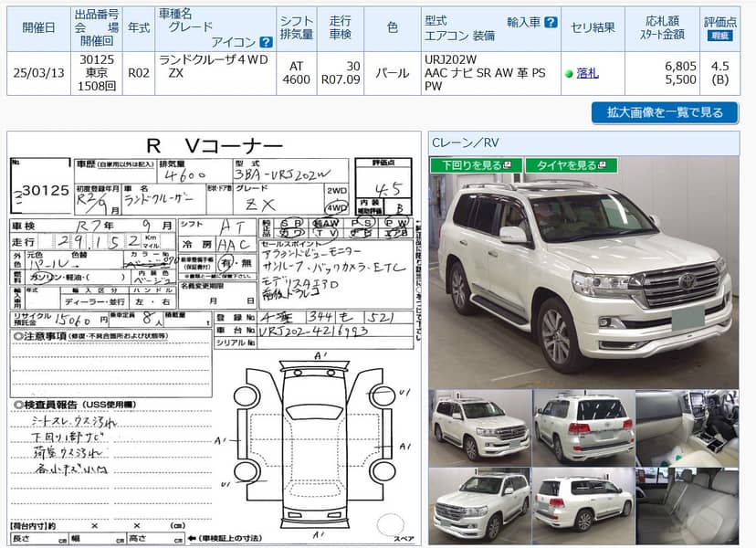
Task: Click the 評価点 stamp on auction sheet
Action: click(x=386, y=187)
